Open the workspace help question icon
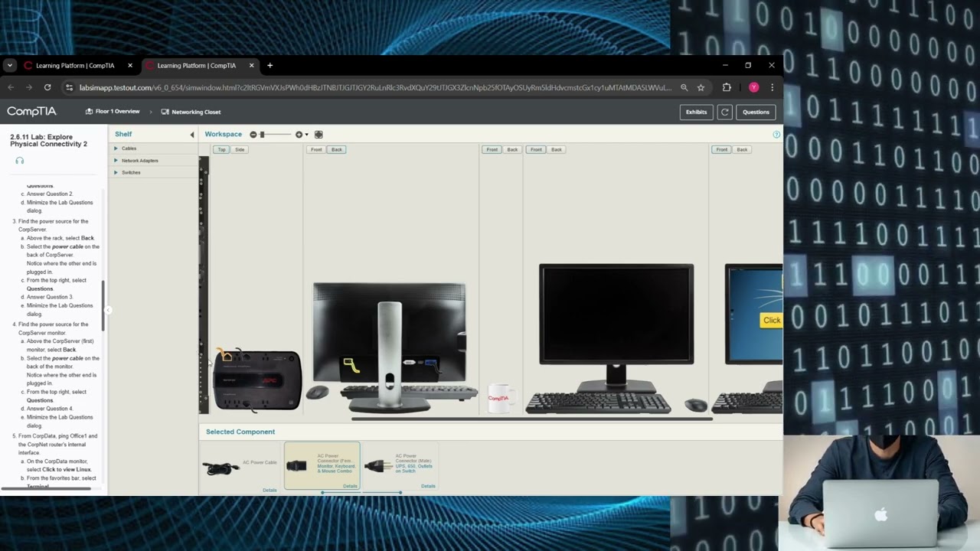Viewport: 980px width, 551px height. pos(776,135)
